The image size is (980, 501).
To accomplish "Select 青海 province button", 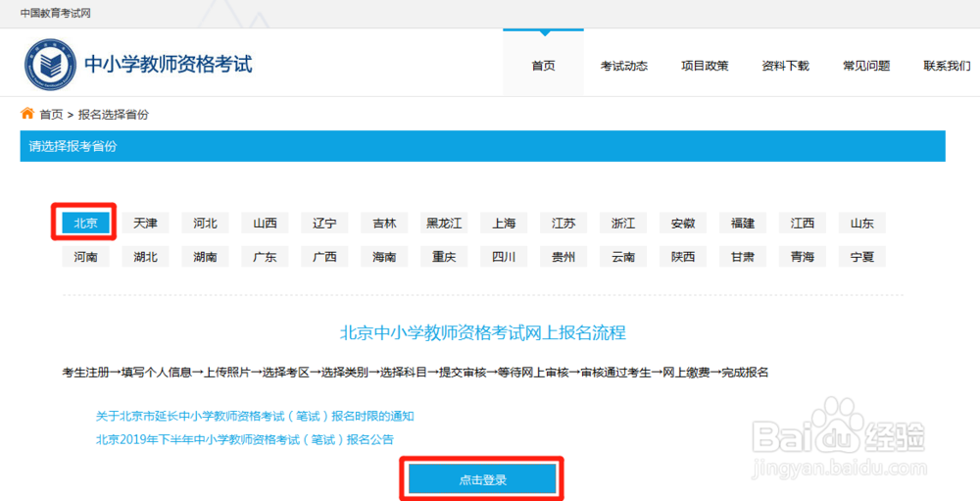I will (x=803, y=257).
